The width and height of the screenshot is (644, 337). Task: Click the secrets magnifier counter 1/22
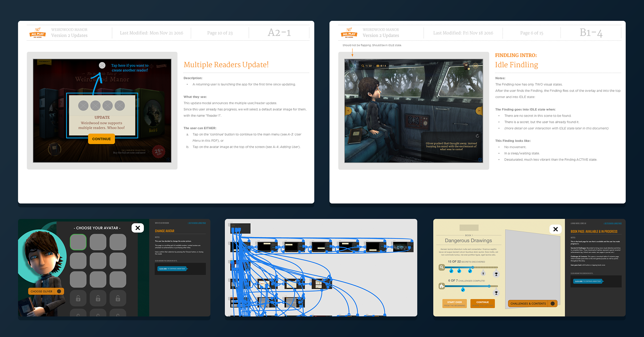(366, 66)
